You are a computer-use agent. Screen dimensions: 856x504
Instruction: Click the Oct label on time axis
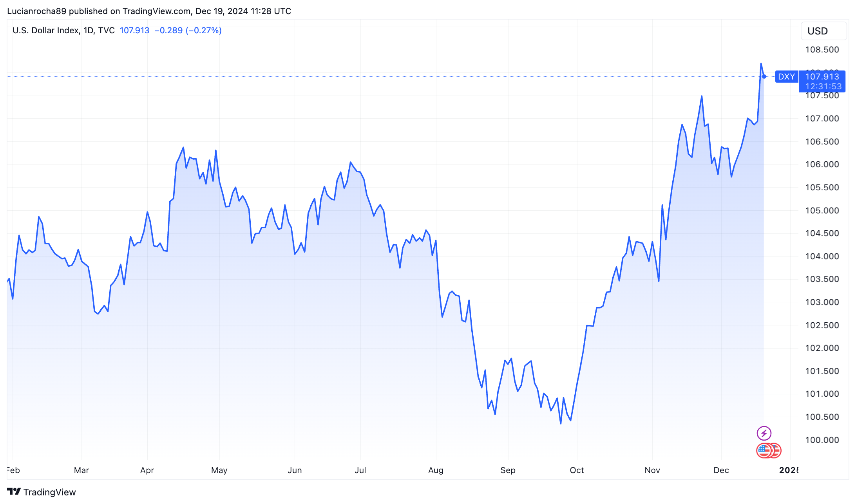[x=577, y=470]
